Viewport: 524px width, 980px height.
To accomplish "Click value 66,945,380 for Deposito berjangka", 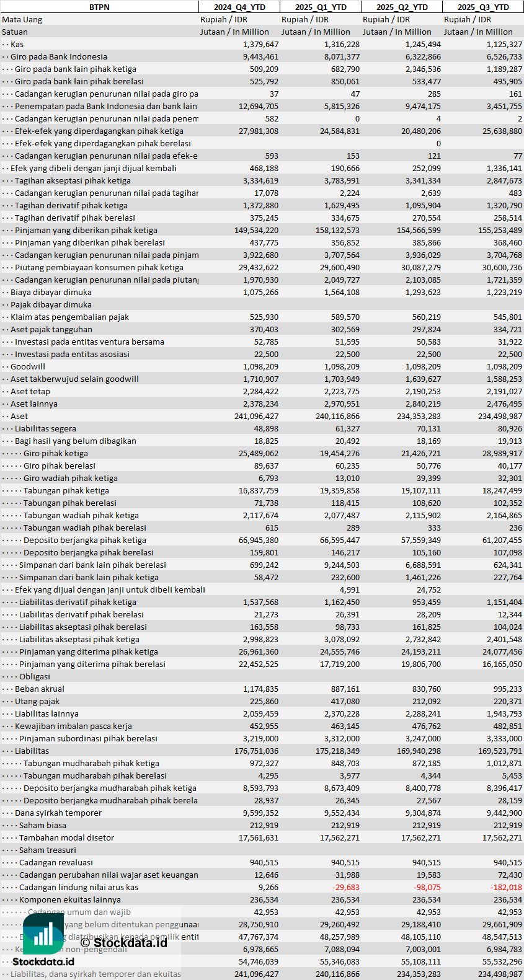I will [259, 540].
